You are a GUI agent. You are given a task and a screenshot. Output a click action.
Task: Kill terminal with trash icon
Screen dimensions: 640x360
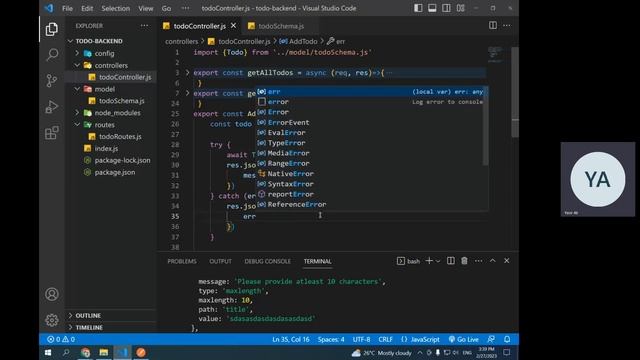point(464,260)
